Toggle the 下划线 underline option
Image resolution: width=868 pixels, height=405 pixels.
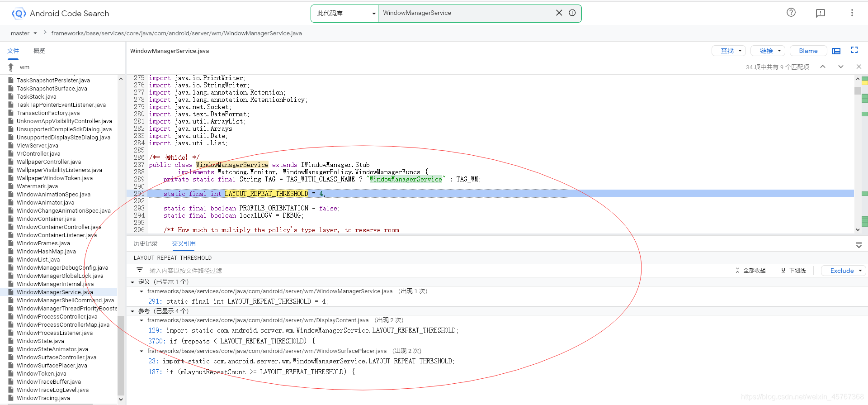click(x=793, y=271)
